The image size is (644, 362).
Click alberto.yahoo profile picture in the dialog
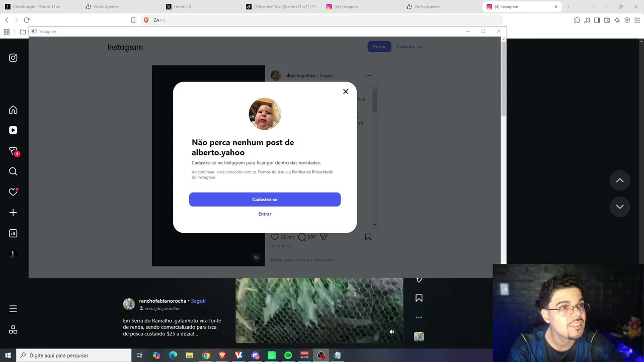point(265,114)
